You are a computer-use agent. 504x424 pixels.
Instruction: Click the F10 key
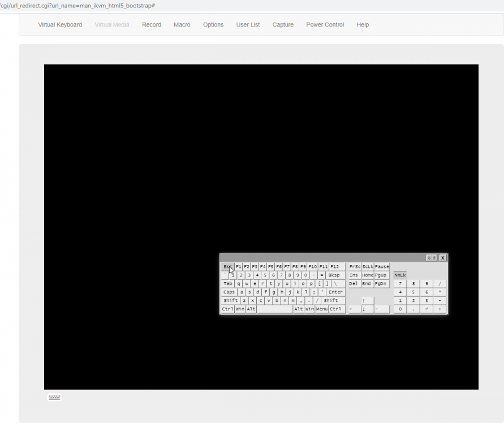312,267
